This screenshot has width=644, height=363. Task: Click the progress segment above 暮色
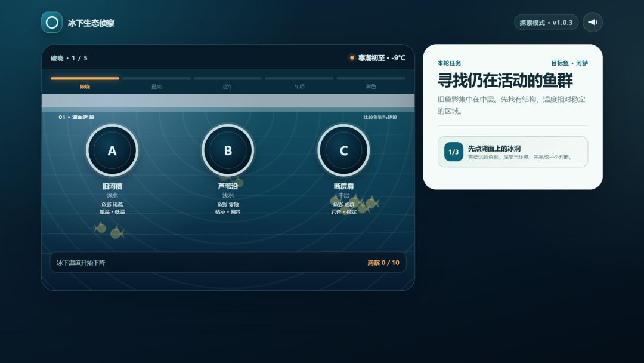tap(371, 78)
